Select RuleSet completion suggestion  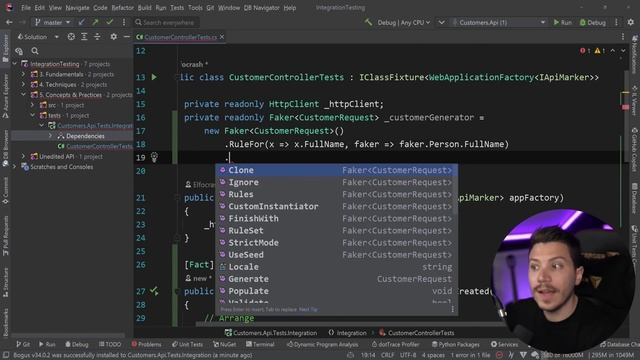[x=336, y=230]
